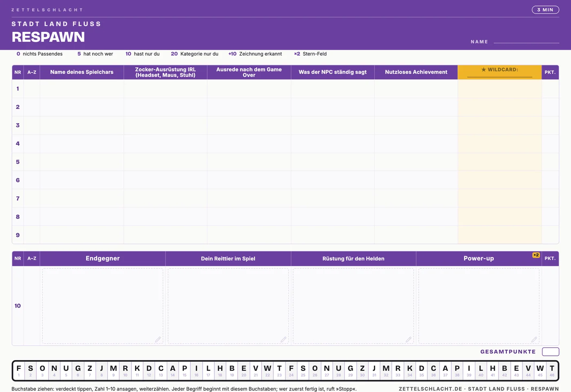Click letter M numbered 32 in the letter strip

(x=386, y=370)
